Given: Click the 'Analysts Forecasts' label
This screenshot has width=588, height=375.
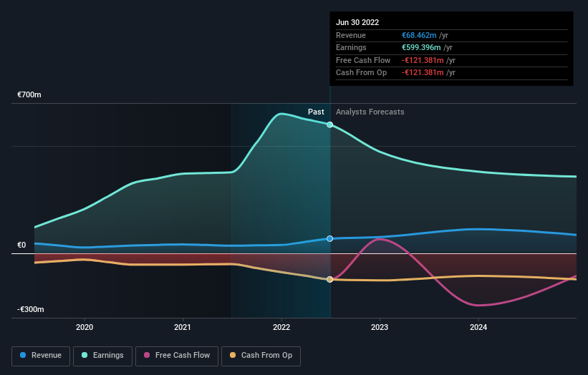Looking at the screenshot, I should (370, 112).
